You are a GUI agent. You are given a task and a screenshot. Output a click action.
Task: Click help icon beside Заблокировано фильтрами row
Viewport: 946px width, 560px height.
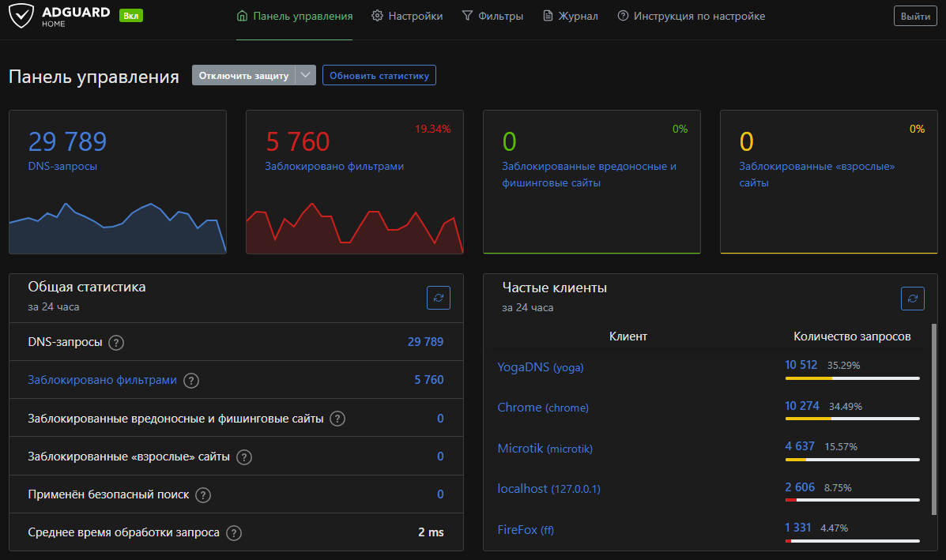point(191,381)
